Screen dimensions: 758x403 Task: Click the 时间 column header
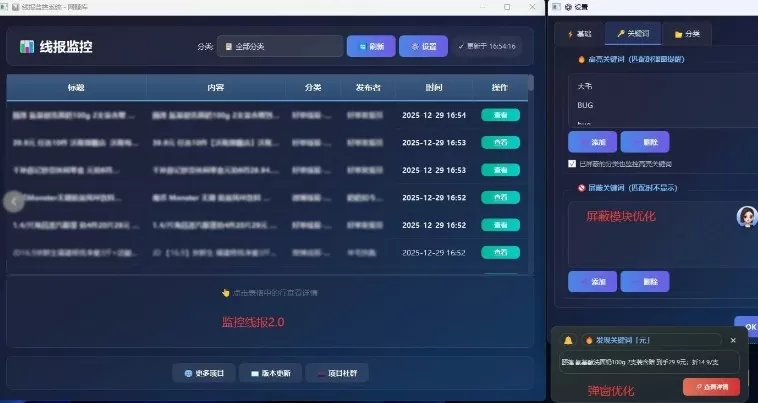[434, 87]
